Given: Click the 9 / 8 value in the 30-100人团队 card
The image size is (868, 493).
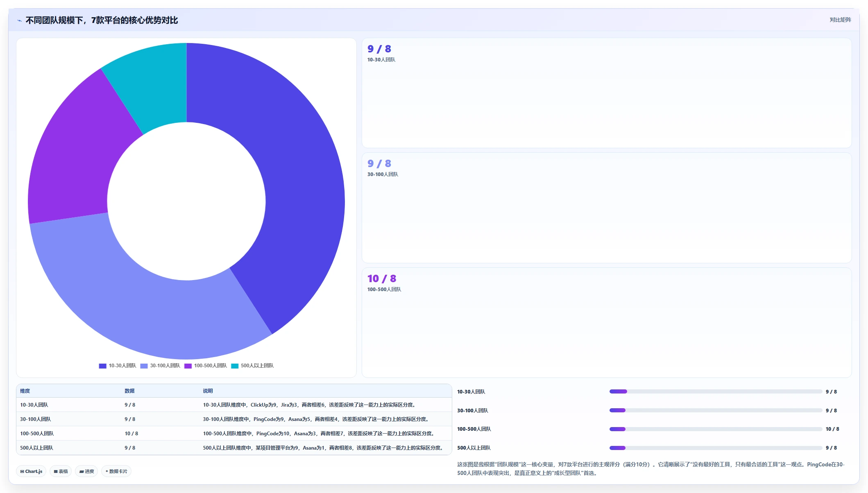Looking at the screenshot, I should 379,163.
